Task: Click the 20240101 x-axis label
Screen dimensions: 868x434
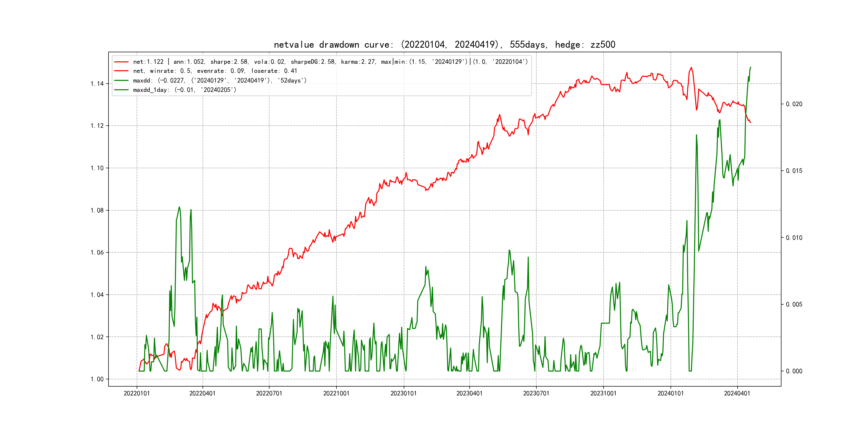Action: [670, 393]
